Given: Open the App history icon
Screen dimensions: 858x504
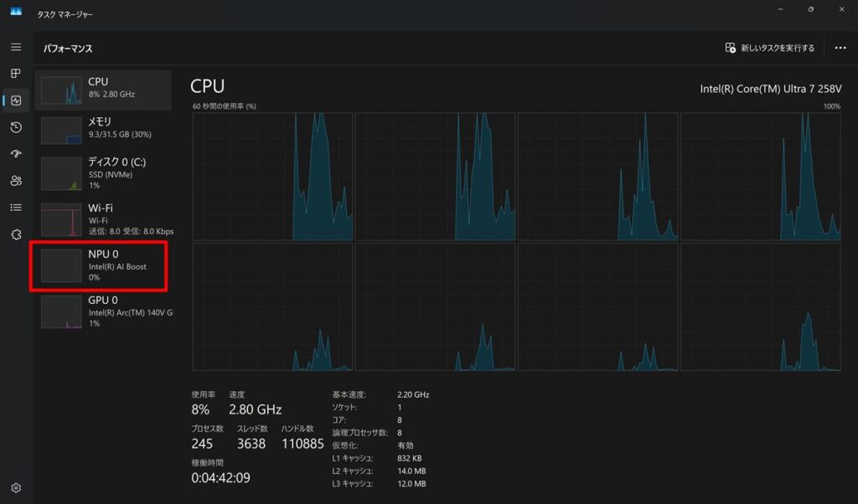Looking at the screenshot, I should pos(16,127).
